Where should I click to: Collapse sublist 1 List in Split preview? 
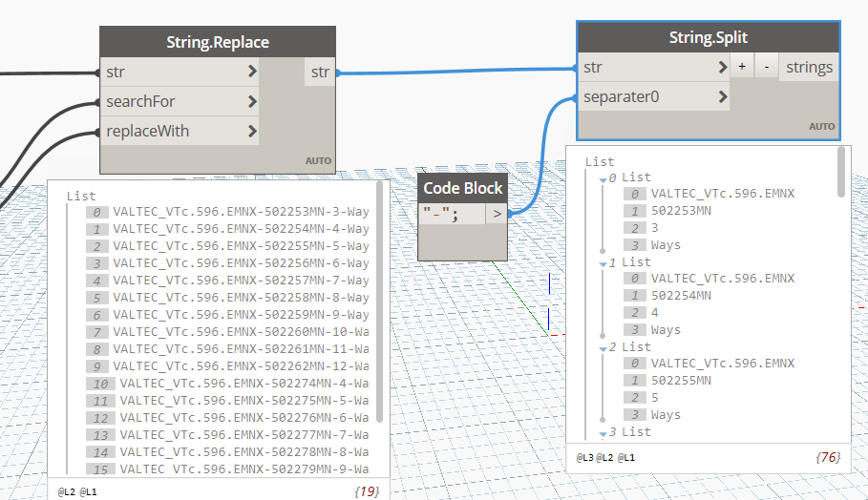point(603,263)
